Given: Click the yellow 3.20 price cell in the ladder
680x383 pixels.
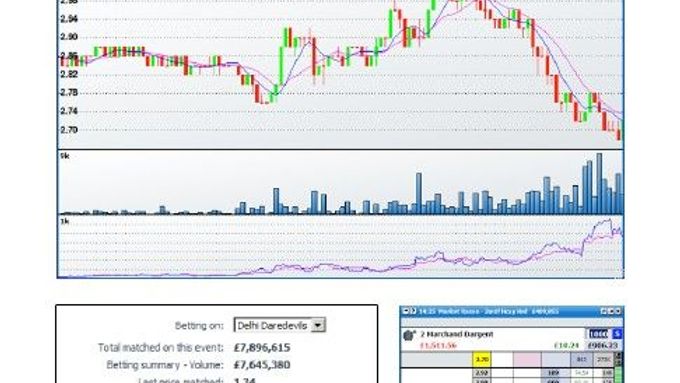Looking at the screenshot, I should (x=482, y=360).
